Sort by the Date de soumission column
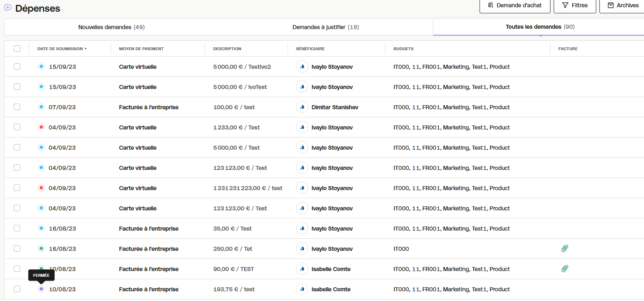 coord(62,49)
